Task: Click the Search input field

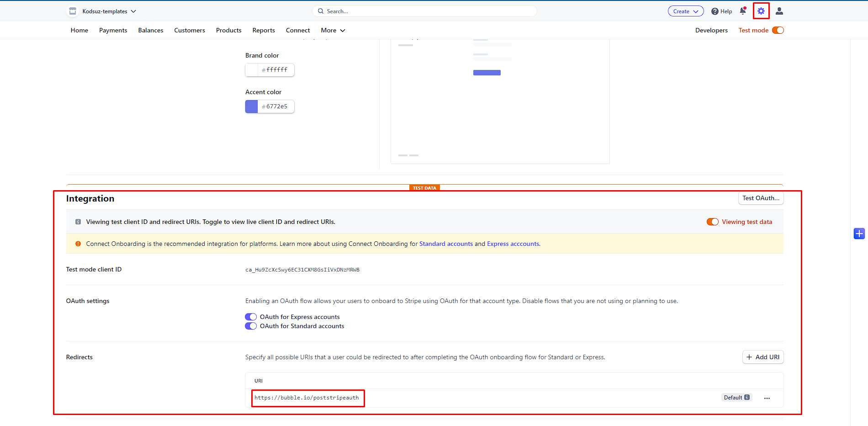Action: (x=425, y=11)
